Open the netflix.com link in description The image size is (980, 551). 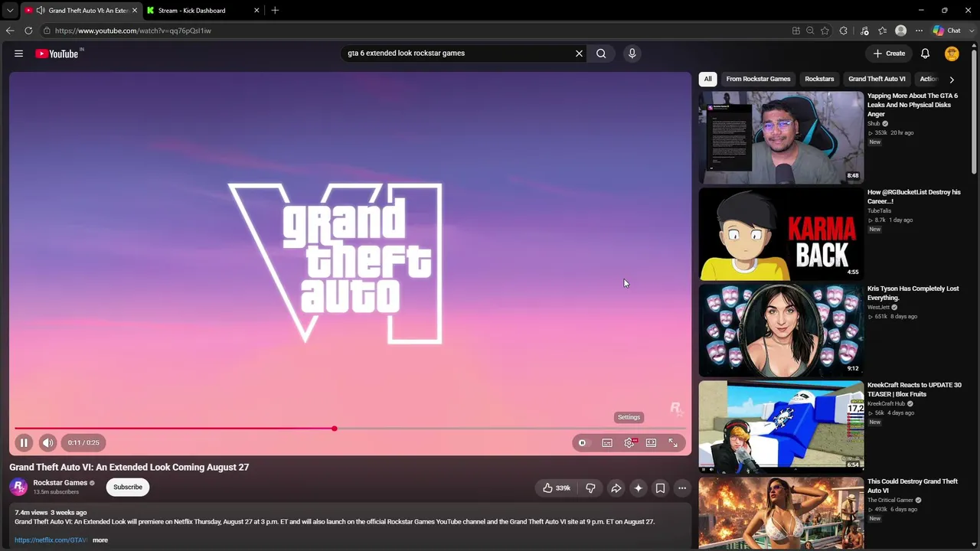click(x=51, y=540)
